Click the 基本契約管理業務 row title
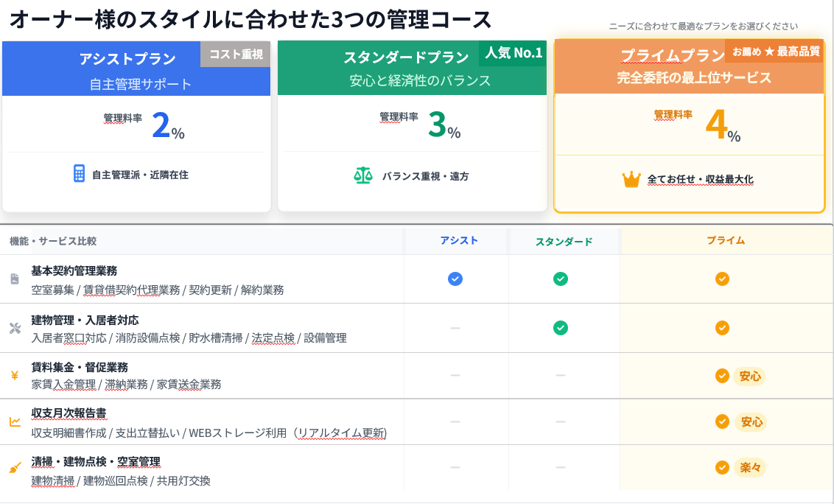This screenshot has height=504, width=834. click(74, 271)
